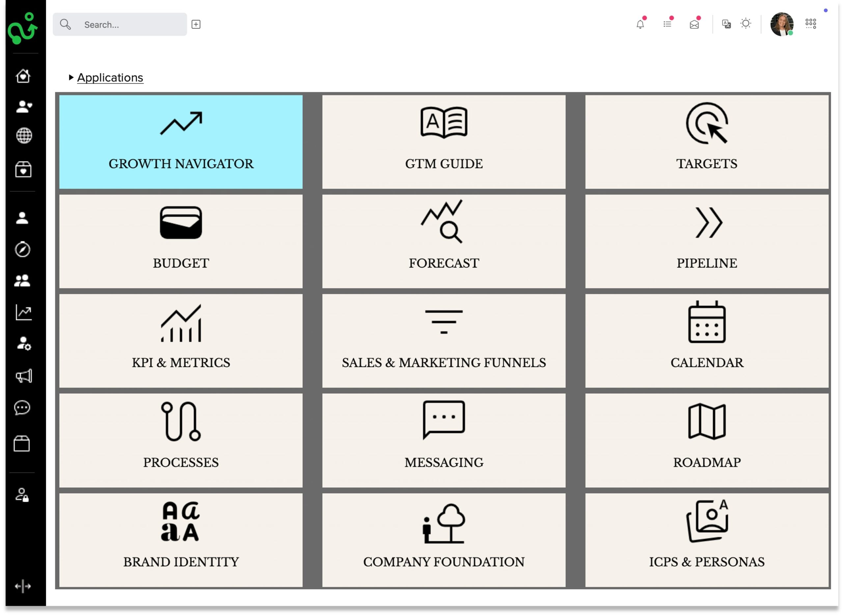Viewport: 843px width, 616px height.
Task: Click the compass icon in sidebar
Action: click(x=22, y=250)
